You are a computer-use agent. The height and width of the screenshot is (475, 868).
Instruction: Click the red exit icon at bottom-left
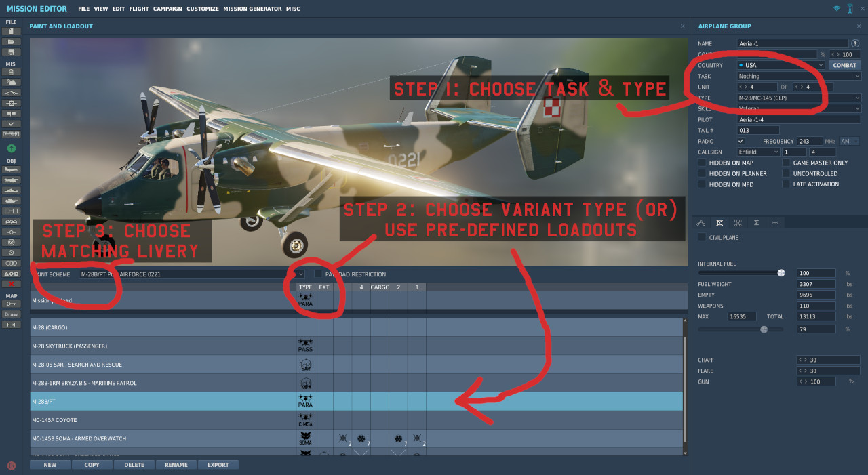(x=11, y=466)
